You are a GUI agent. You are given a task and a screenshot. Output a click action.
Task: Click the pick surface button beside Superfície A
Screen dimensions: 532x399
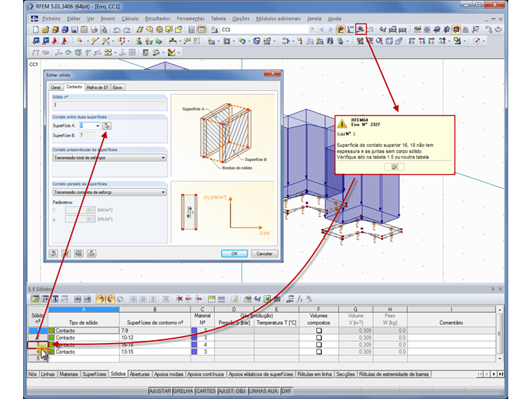(107, 126)
